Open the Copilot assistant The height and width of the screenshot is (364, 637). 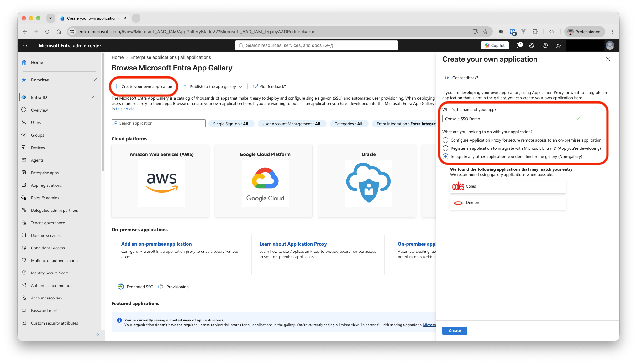495,45
